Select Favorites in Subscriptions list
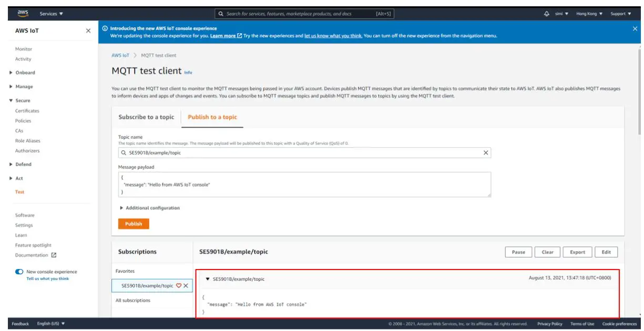Image resolution: width=644 pixels, height=331 pixels. (x=125, y=271)
